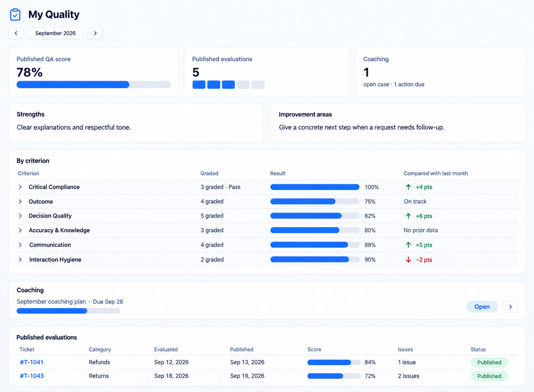Click the Compared with last month header
This screenshot has height=392, width=534.
[x=436, y=174]
